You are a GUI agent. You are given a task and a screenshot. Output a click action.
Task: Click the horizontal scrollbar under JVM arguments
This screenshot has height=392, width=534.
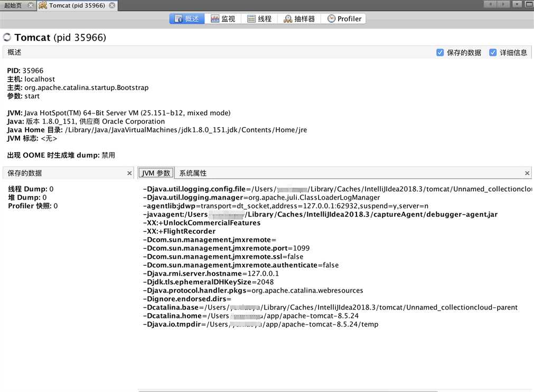[x=288, y=390]
